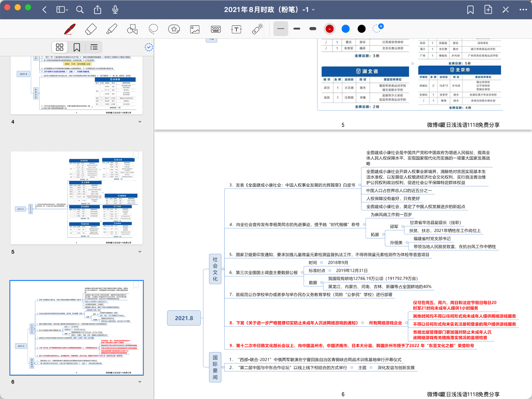This screenshot has height=399, width=532.
Task: Switch sidebar to bookmarks tab
Action: pyautogui.click(x=77, y=47)
